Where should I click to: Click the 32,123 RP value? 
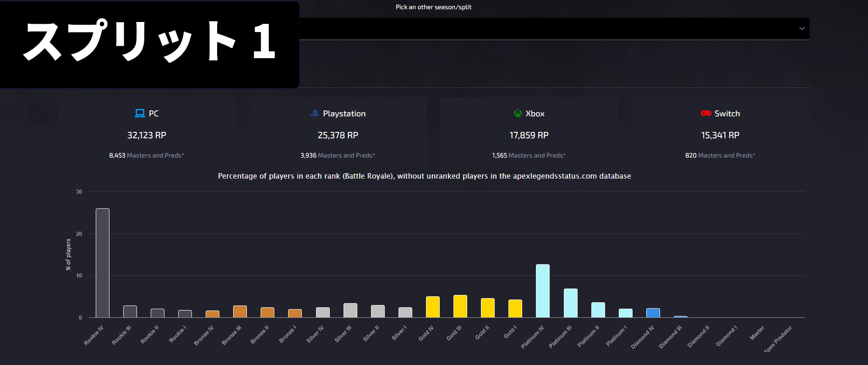point(147,135)
